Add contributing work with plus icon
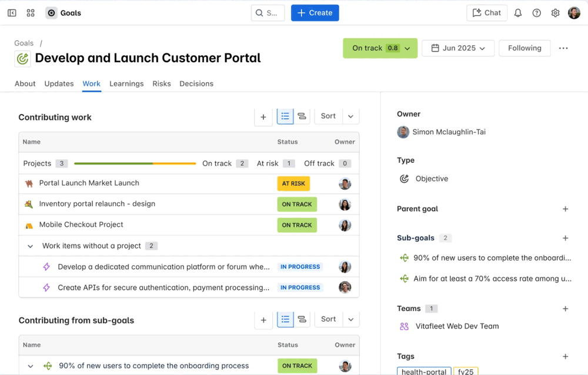The image size is (588, 375). pyautogui.click(x=263, y=117)
